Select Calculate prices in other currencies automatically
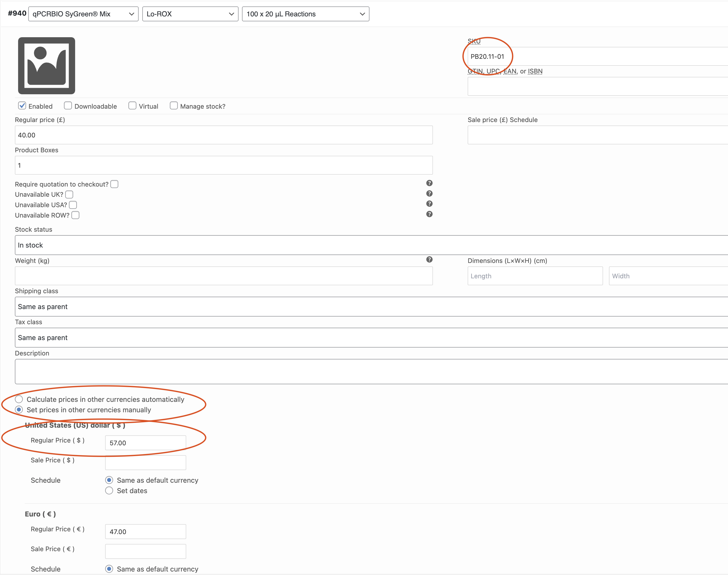The image size is (728, 575). 19,399
